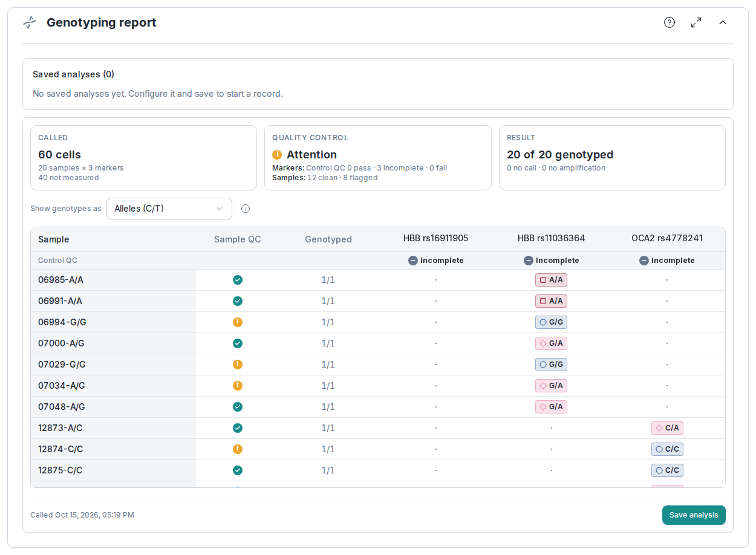This screenshot has height=555, width=756.
Task: Click the Sample QC column header
Action: coord(238,239)
